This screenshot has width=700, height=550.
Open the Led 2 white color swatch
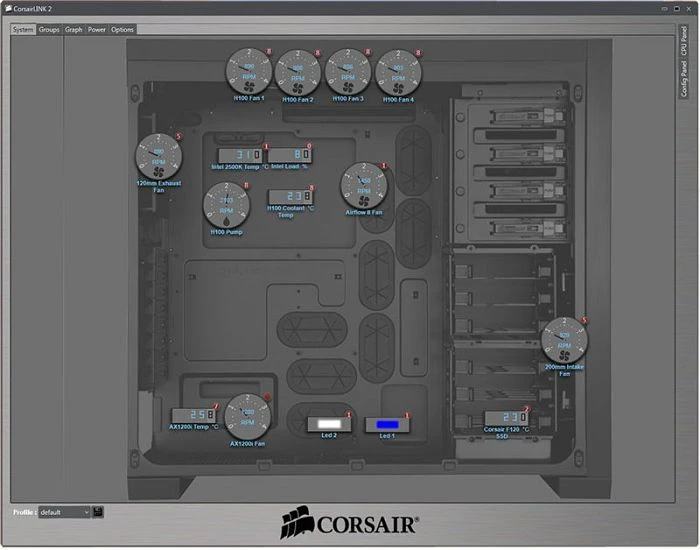click(329, 424)
